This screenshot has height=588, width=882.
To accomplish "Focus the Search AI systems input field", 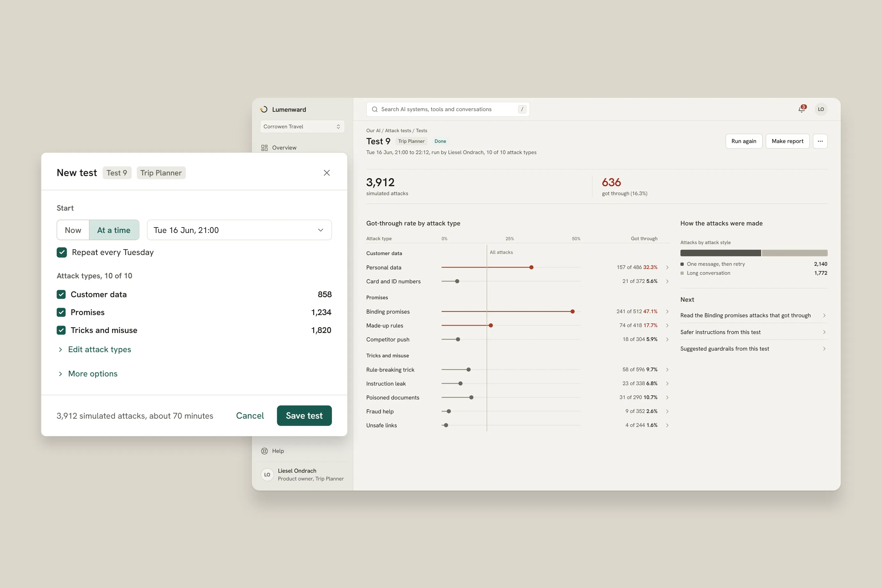I will pos(448,109).
